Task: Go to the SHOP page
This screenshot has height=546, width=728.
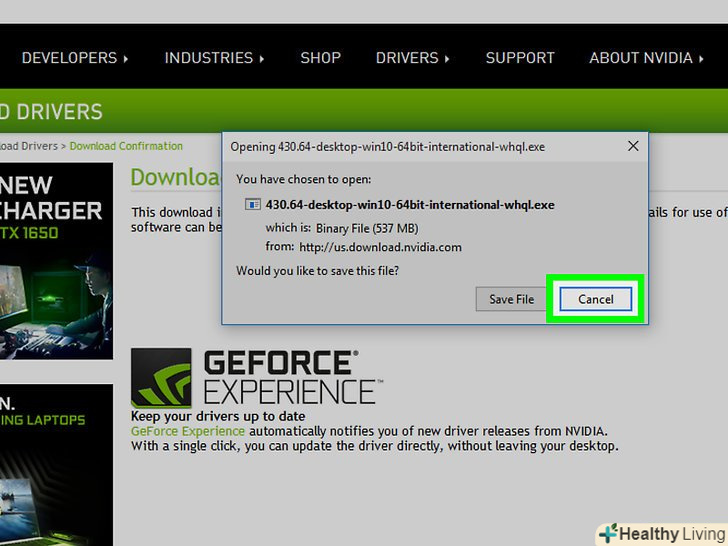Action: click(x=320, y=58)
